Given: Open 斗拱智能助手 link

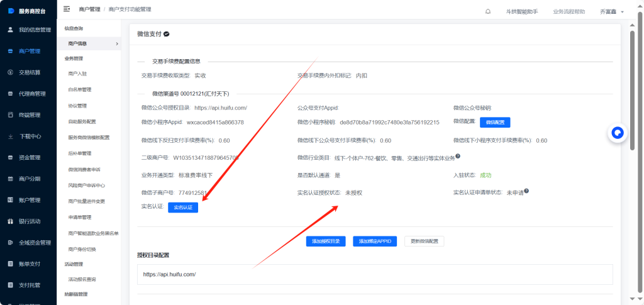Looking at the screenshot, I should point(522,12).
